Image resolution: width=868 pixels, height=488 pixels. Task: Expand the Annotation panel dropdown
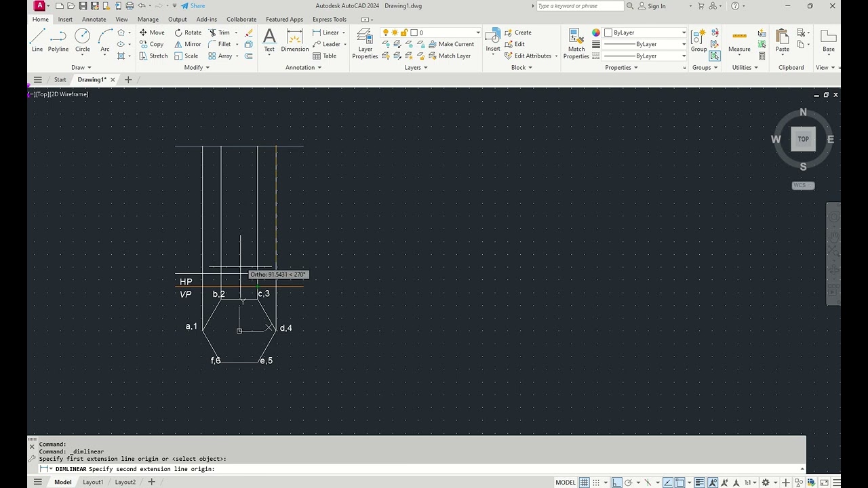[x=303, y=67]
